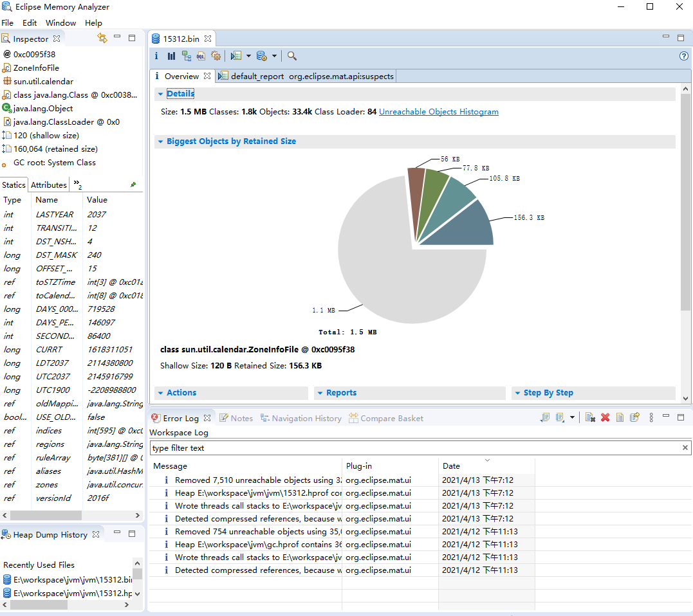Minimize the Error Log panel
693x616 pixels.
coord(666,417)
